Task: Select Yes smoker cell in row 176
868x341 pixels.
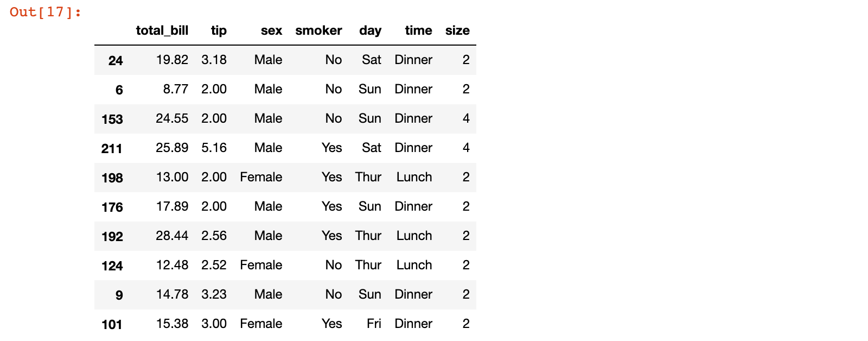Action: tap(331, 206)
